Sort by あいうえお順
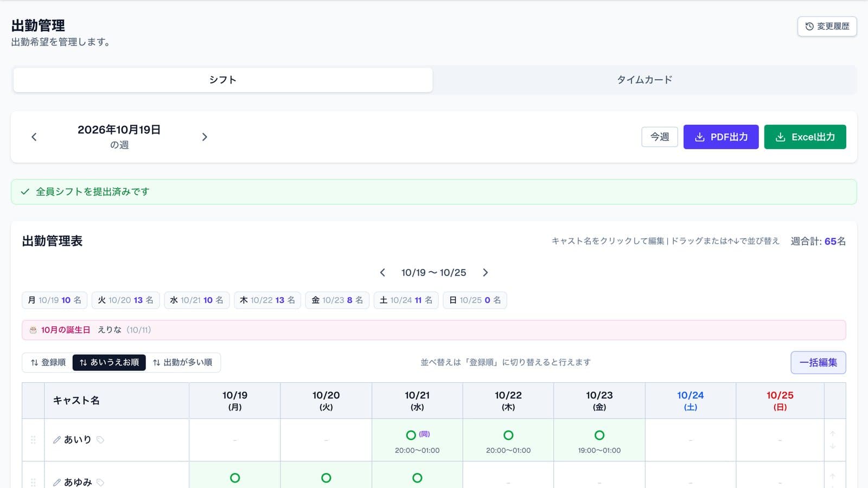 click(109, 362)
